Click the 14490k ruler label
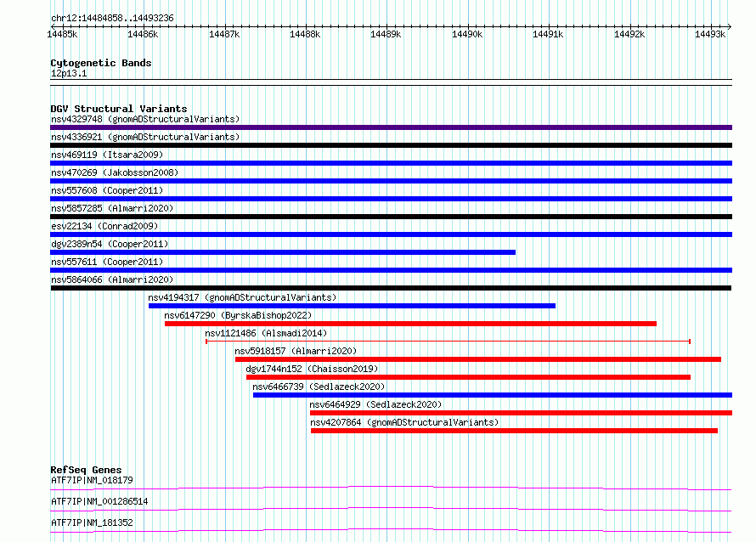 467,34
